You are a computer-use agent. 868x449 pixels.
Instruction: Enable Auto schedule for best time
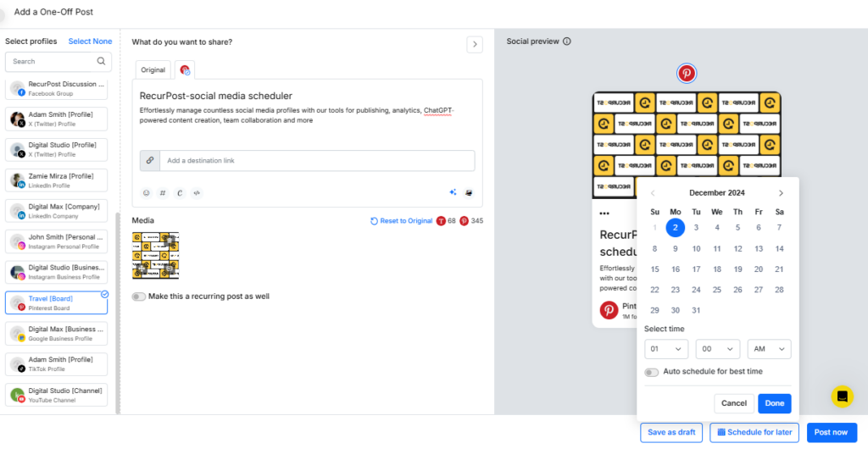click(652, 372)
